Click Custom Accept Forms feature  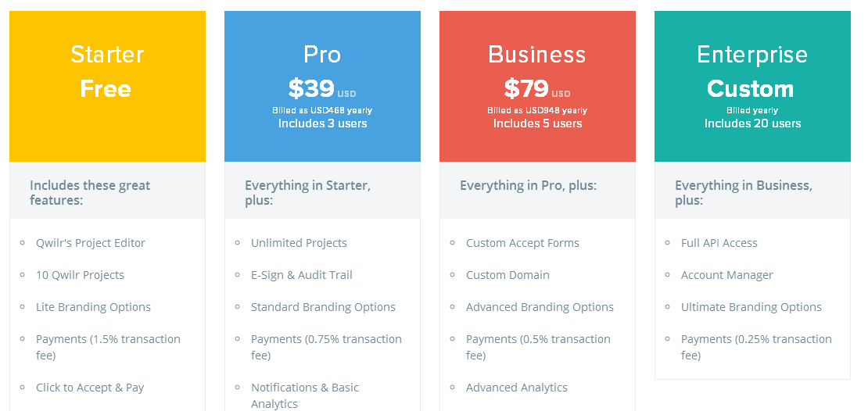point(522,243)
